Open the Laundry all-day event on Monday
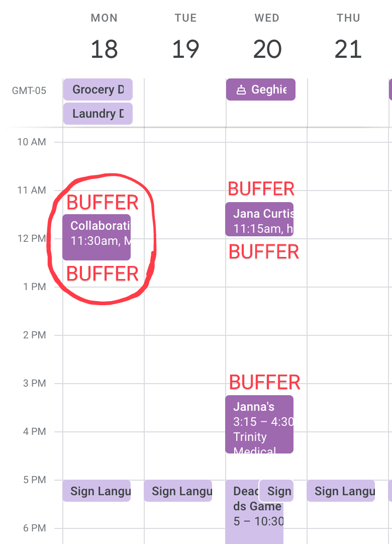This screenshot has height=544, width=392. coord(97,114)
